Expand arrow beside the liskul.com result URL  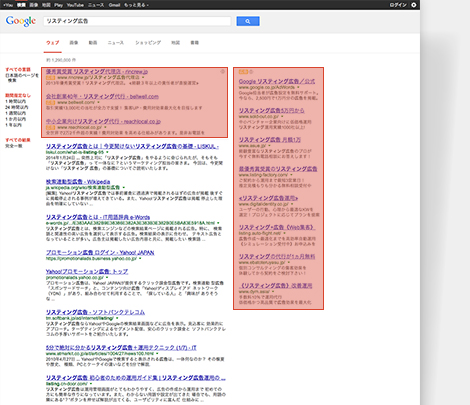pyautogui.click(x=107, y=152)
